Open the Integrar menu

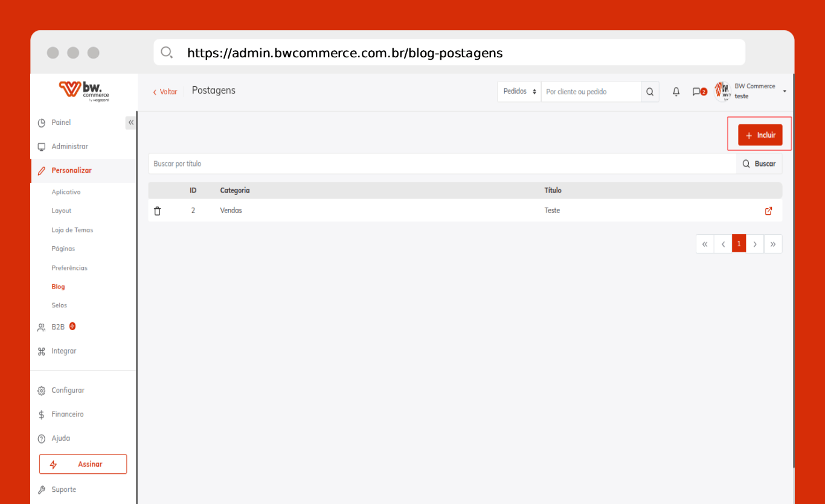tap(64, 351)
